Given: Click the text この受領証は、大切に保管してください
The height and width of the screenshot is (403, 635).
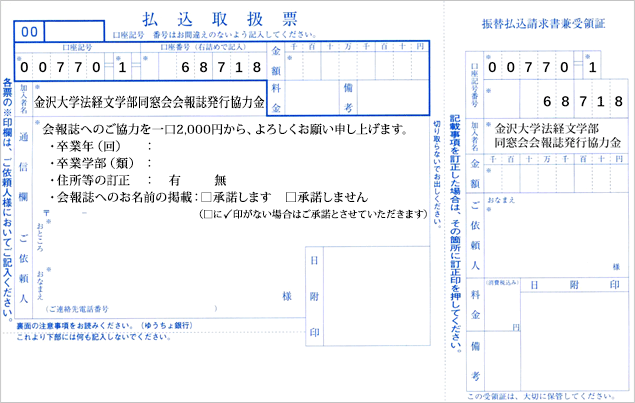Looking at the screenshot, I should (x=541, y=396).
